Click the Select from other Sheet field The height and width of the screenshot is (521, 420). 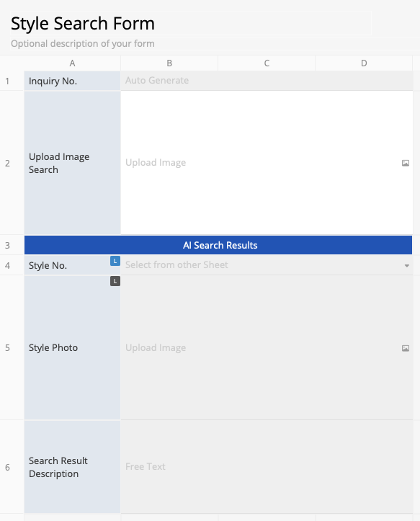click(x=267, y=264)
